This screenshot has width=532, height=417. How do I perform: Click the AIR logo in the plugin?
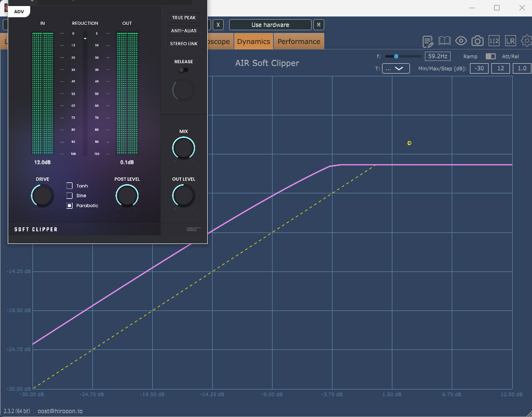click(x=193, y=229)
